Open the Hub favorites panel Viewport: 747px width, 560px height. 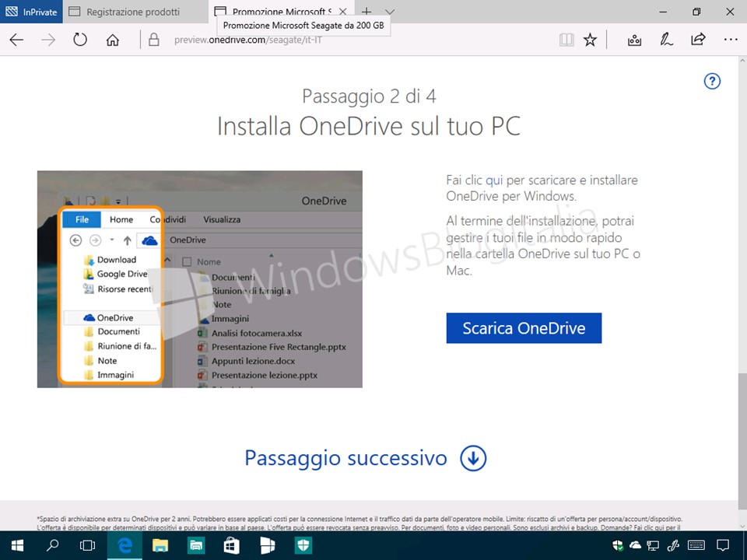click(x=634, y=40)
